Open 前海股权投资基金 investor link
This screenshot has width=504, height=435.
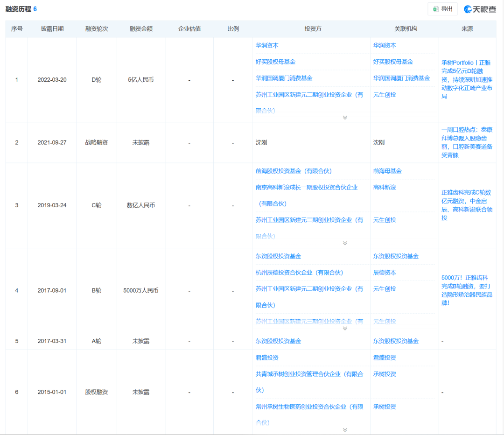(x=294, y=171)
